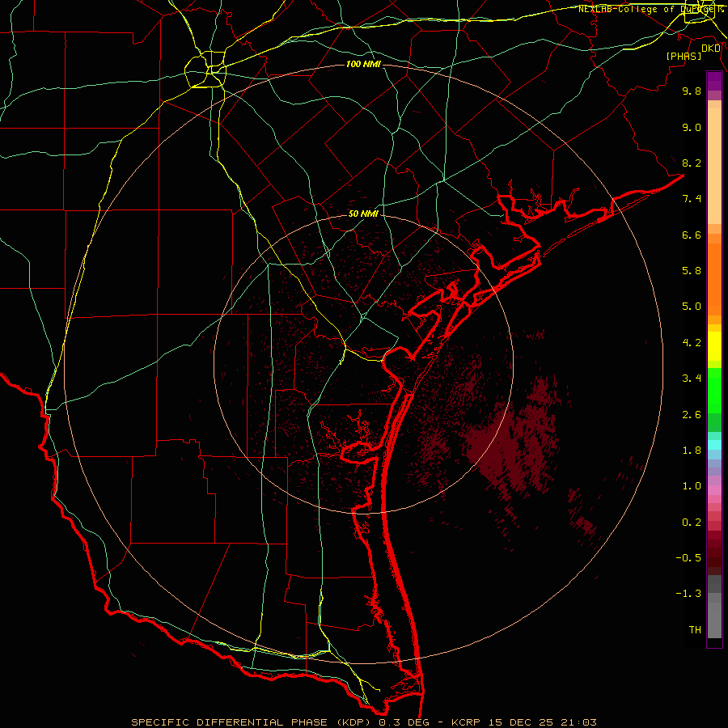728x728 pixels.
Task: Click the 0.2 value on the color scale
Action: tap(692, 523)
